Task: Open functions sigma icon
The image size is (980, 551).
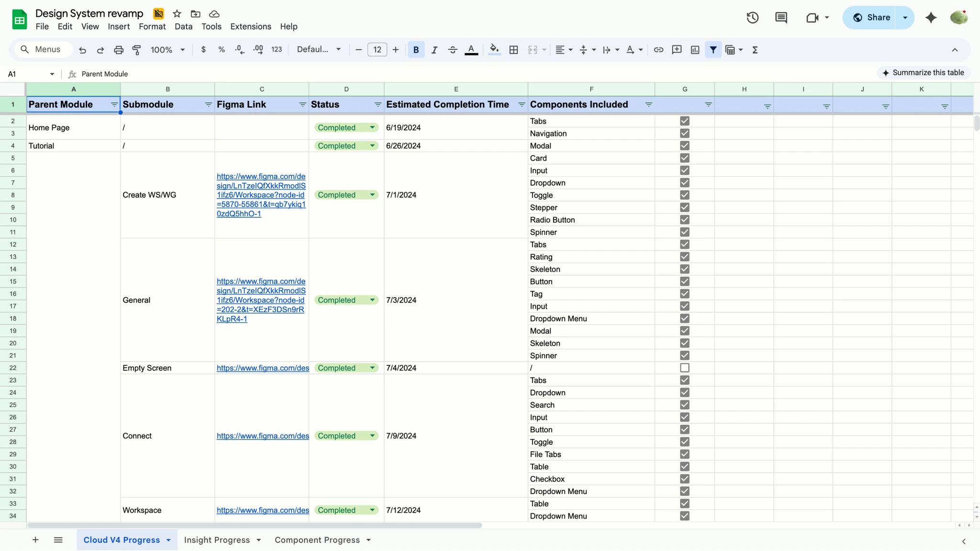Action: pyautogui.click(x=755, y=50)
